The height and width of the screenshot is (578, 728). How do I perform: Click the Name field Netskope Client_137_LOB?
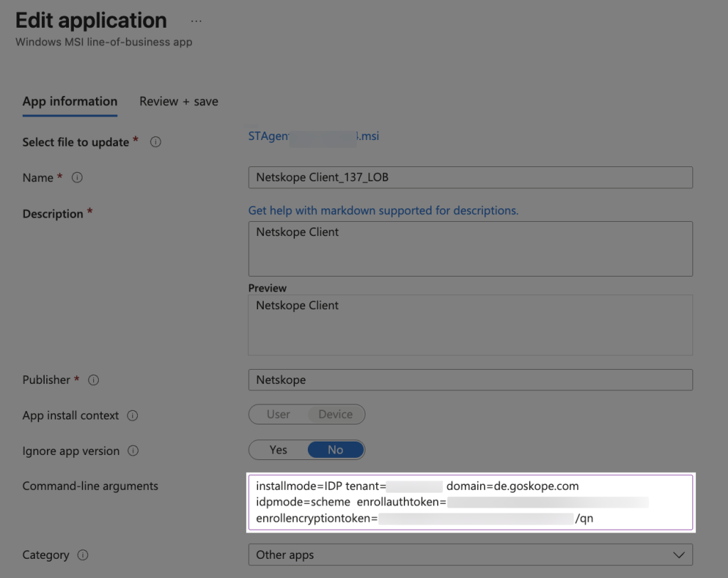(471, 177)
